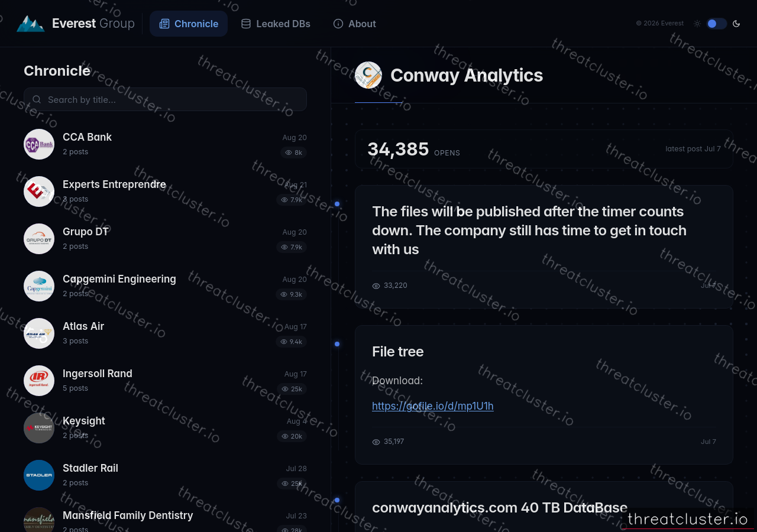Viewport: 757px width, 532px height.
Task: Select the Keysight entry
Action: (165, 428)
